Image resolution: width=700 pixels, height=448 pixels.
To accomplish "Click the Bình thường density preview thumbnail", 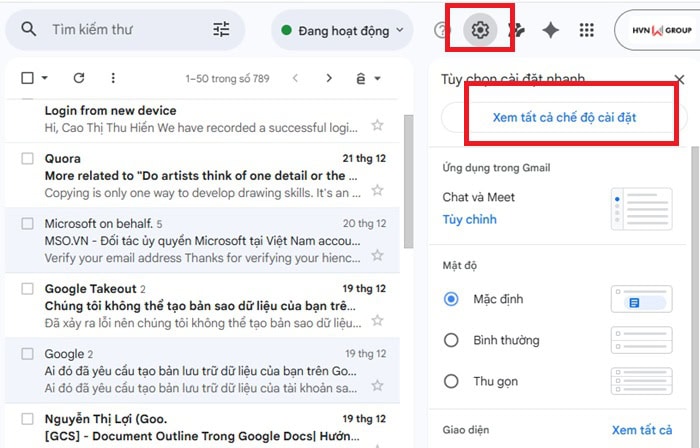I will tap(642, 340).
